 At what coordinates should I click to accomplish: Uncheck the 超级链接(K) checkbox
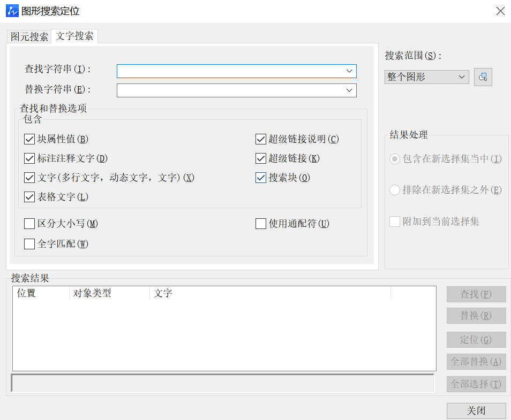[261, 158]
